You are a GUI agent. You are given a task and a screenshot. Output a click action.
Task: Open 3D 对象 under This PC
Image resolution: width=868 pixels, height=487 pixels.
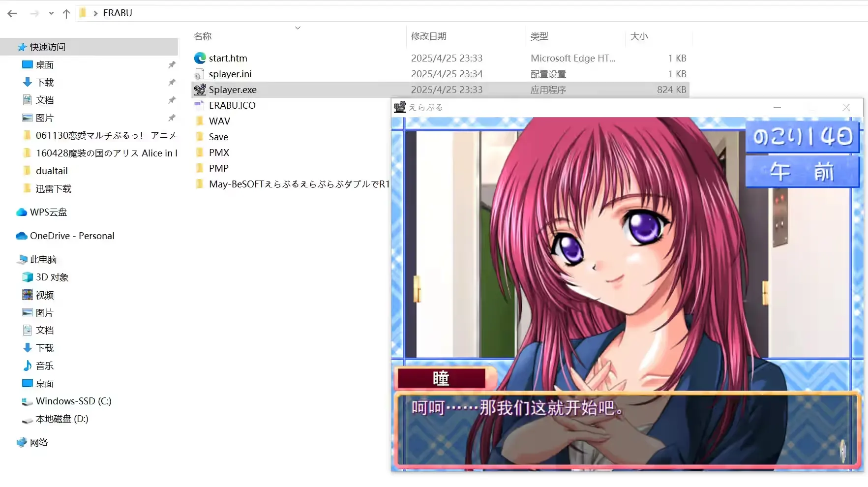52,277
